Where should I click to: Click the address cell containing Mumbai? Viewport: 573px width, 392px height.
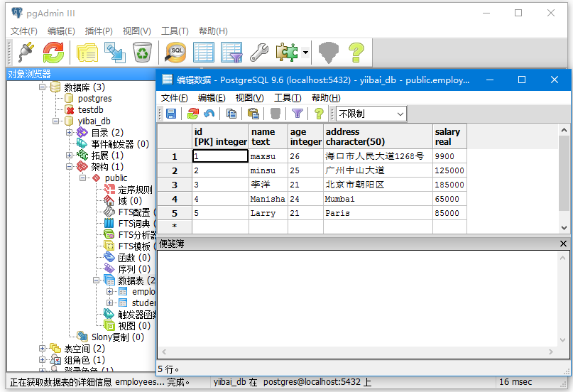377,199
